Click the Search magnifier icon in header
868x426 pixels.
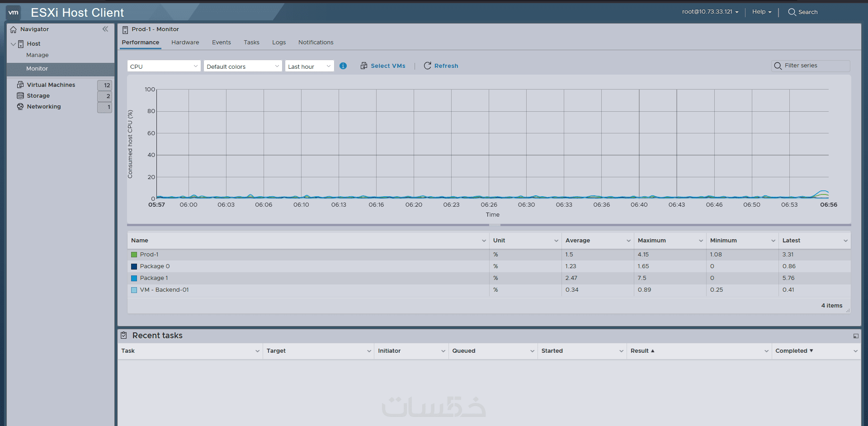[x=792, y=12]
